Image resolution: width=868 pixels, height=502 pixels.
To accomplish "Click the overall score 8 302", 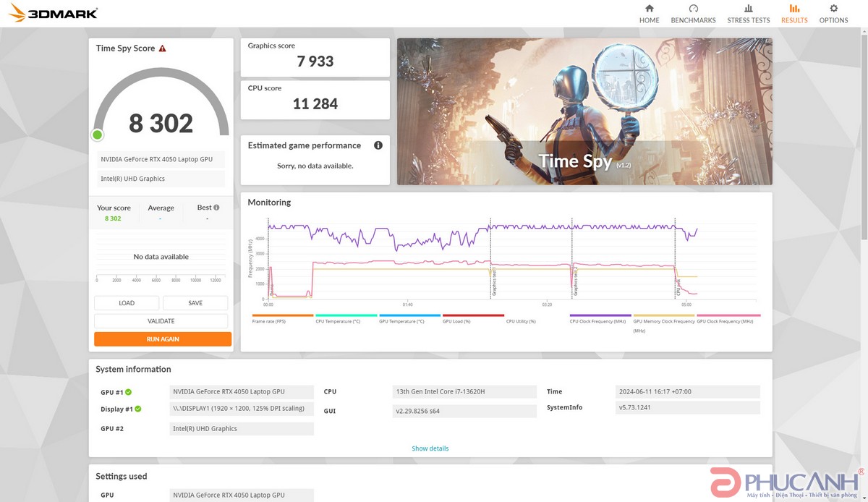I will click(x=161, y=124).
